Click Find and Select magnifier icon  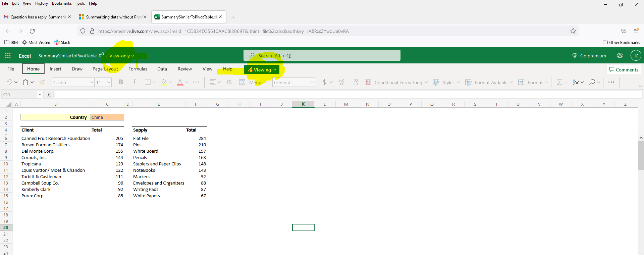click(x=592, y=82)
